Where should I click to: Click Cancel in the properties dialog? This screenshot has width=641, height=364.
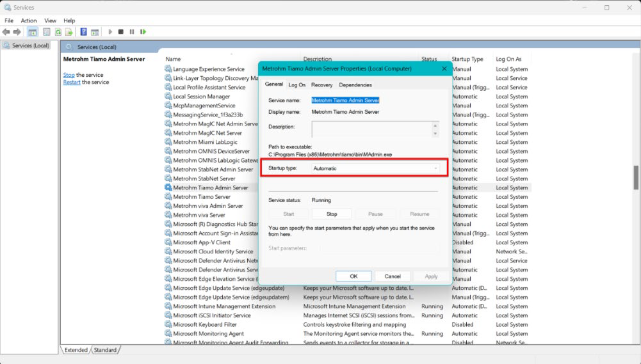click(x=393, y=276)
